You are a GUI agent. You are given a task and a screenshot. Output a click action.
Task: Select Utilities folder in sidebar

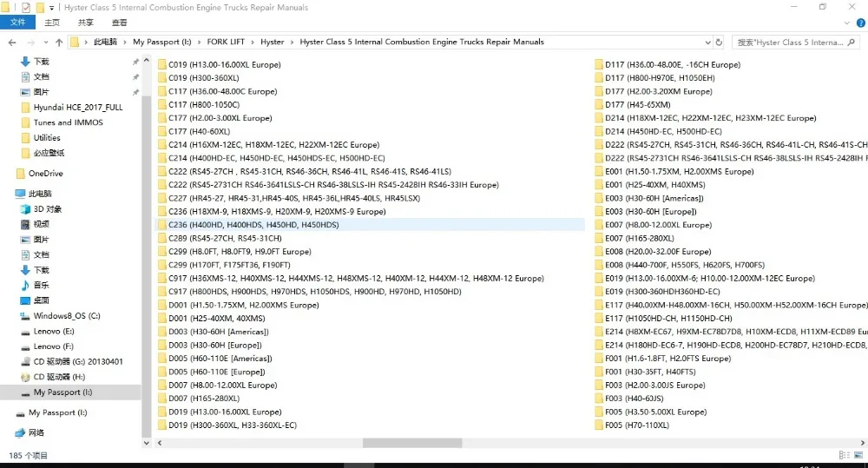47,137
